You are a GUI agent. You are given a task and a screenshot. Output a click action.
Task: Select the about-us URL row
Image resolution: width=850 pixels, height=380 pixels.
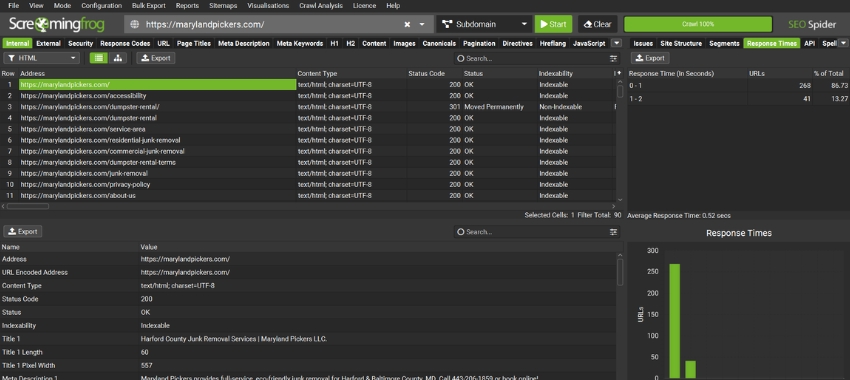[308, 196]
